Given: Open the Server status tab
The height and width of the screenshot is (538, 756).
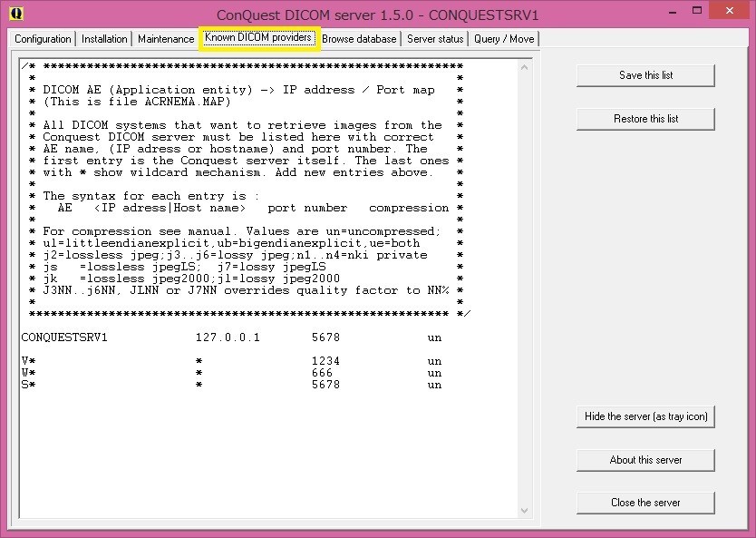Looking at the screenshot, I should (x=435, y=39).
